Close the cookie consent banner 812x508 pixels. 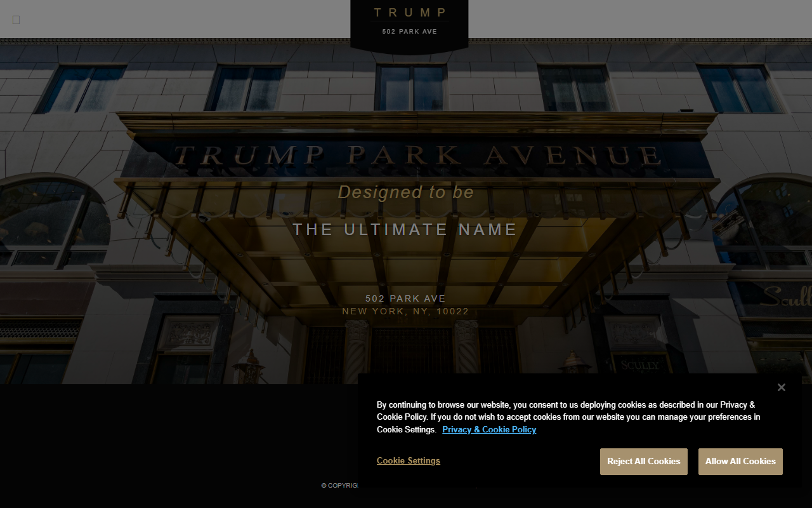pyautogui.click(x=782, y=387)
